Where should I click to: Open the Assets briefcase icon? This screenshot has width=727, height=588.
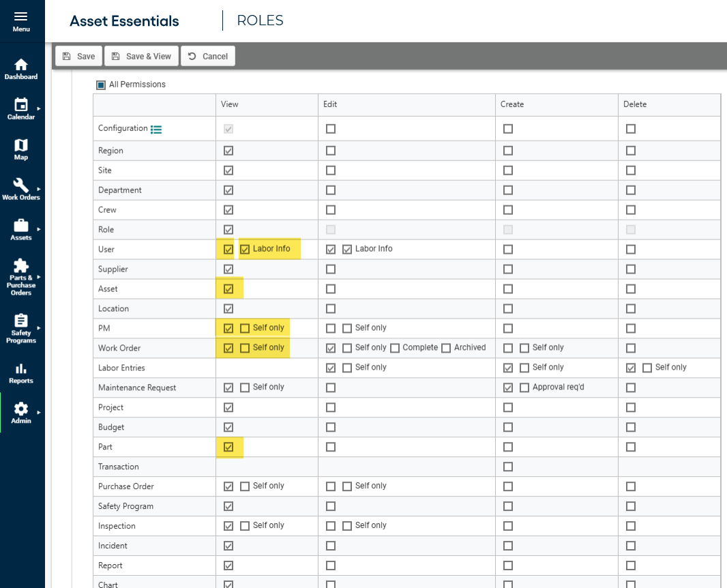pyautogui.click(x=21, y=225)
